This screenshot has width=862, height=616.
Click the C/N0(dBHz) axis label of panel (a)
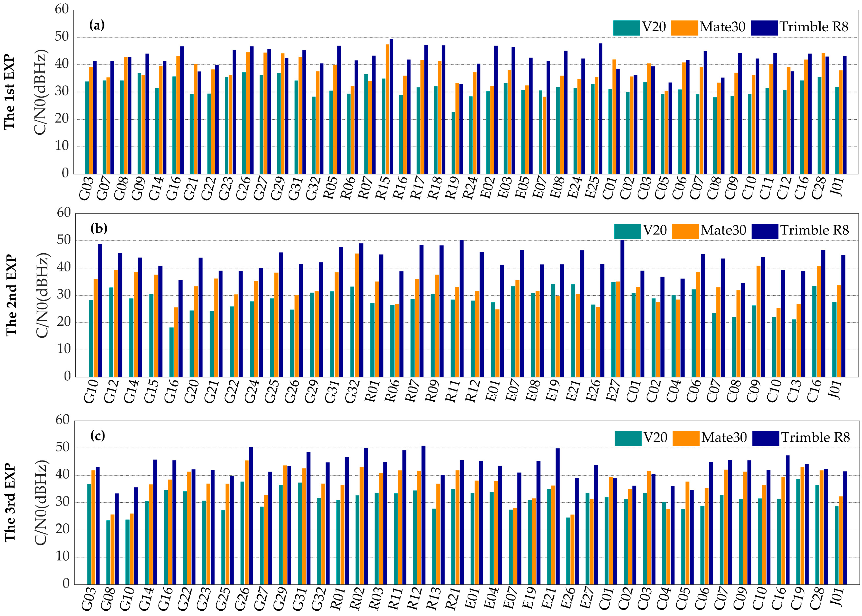point(41,92)
